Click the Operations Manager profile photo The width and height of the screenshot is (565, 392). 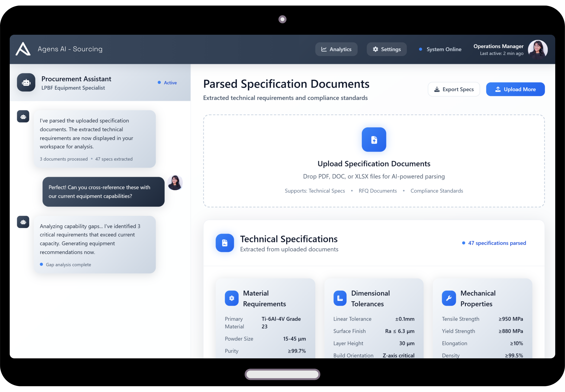(x=538, y=49)
